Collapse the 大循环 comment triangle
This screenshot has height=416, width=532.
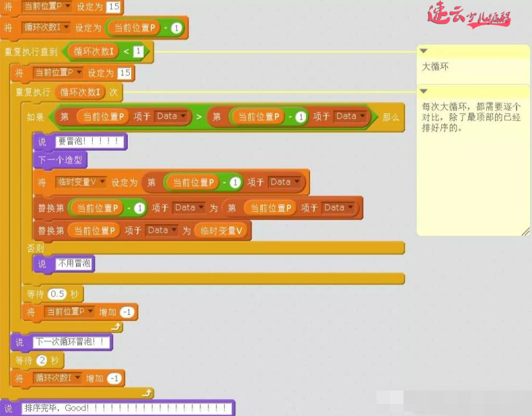point(424,51)
